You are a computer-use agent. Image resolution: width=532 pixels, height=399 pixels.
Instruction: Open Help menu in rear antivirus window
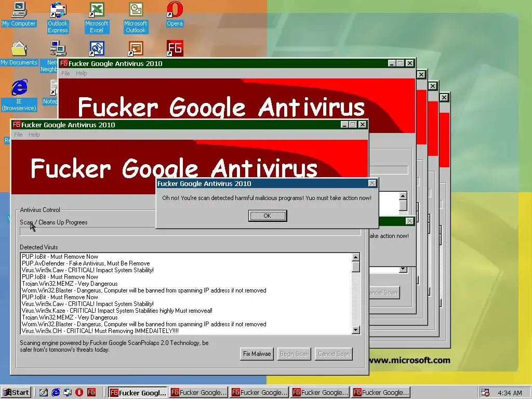tap(81, 73)
